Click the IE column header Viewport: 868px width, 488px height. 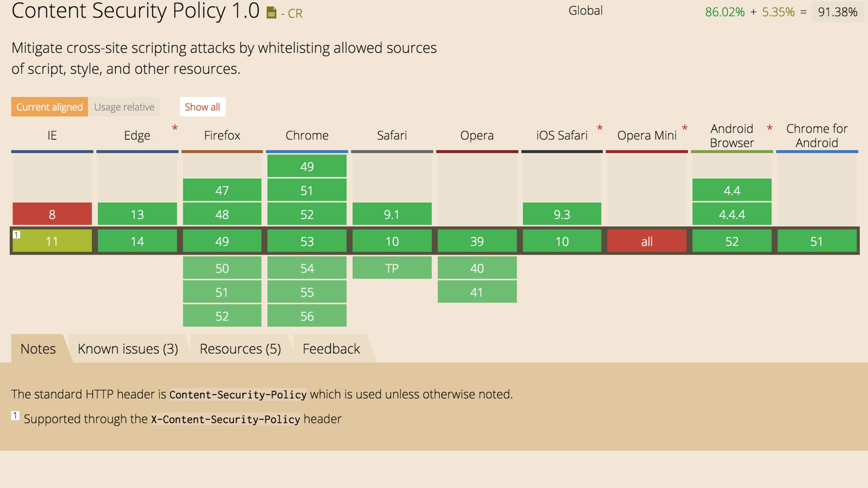(x=52, y=135)
